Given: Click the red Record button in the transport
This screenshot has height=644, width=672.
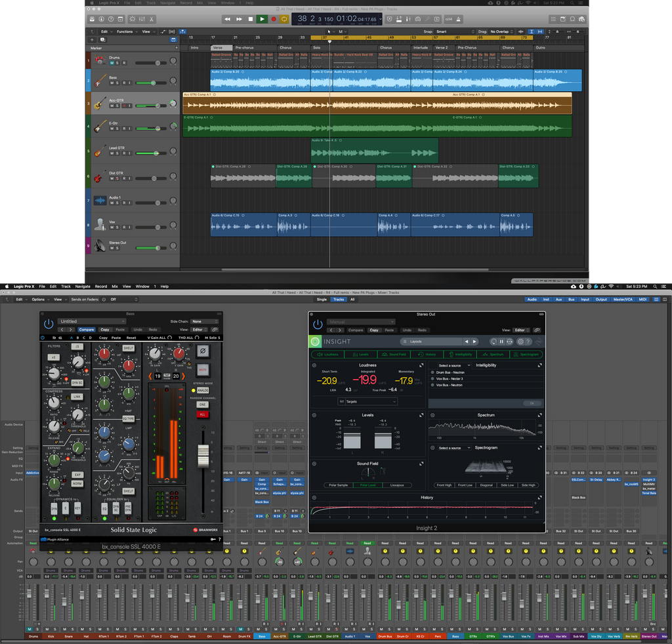Looking at the screenshot, I should click(274, 19).
